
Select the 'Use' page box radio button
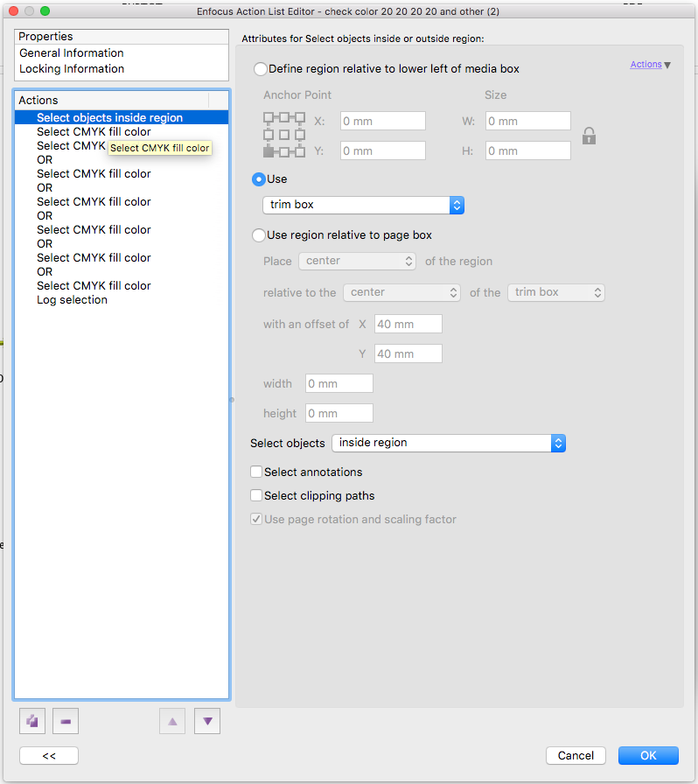259,179
